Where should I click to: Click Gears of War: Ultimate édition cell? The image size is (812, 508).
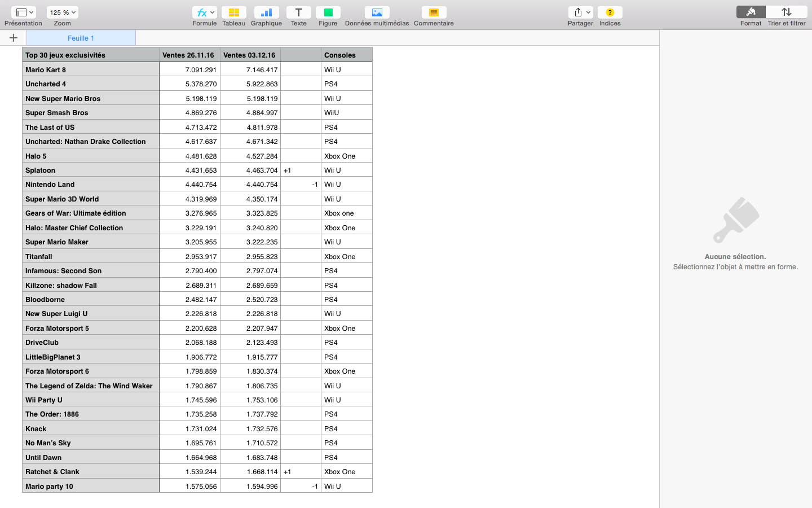91,213
